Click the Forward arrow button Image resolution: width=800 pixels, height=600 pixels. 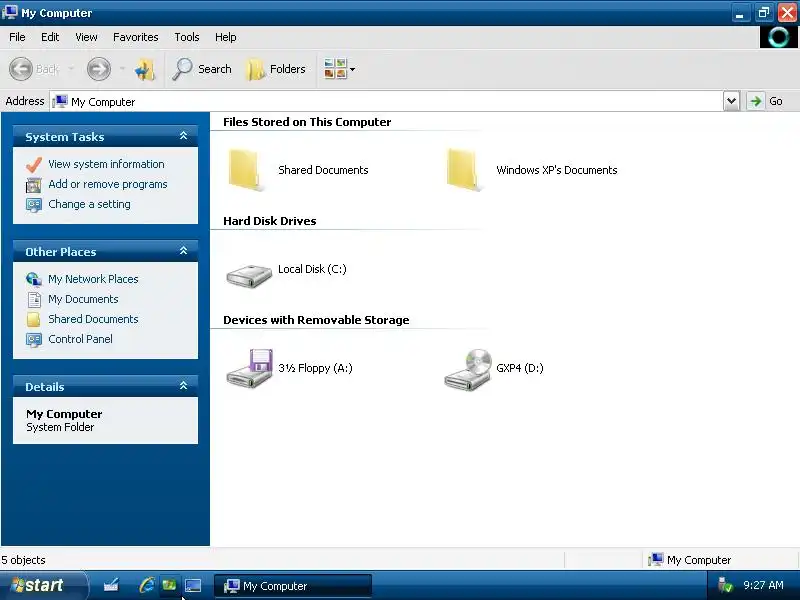point(98,68)
